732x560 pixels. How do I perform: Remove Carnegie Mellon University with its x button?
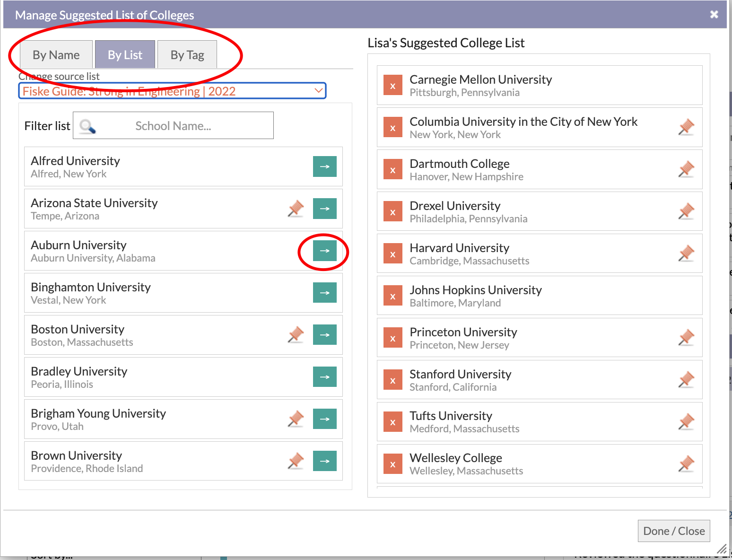(392, 86)
